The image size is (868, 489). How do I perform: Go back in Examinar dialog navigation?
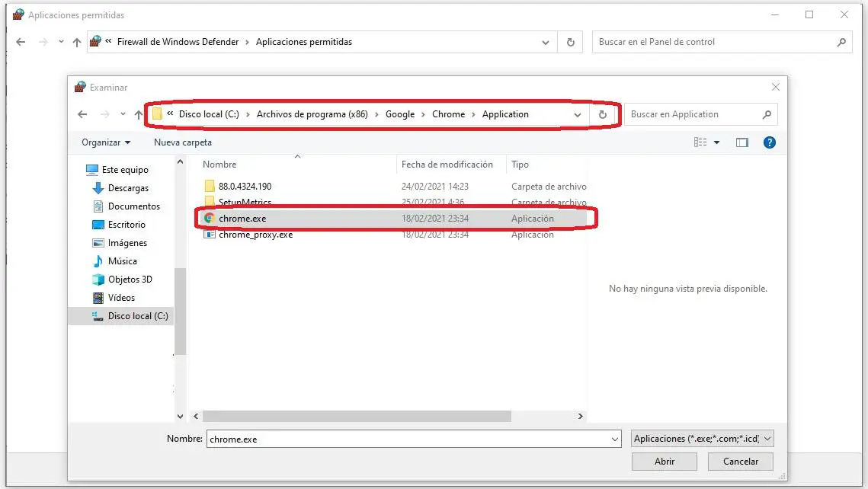pyautogui.click(x=82, y=114)
